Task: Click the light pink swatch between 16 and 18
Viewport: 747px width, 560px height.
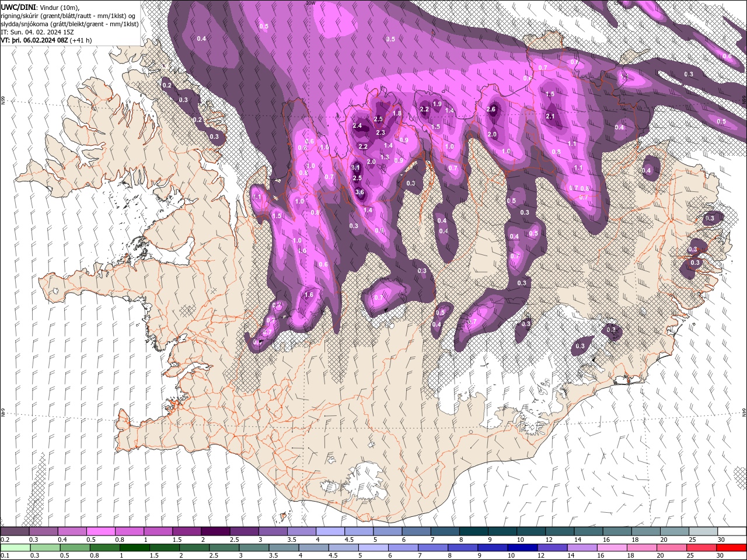Action: [612, 548]
